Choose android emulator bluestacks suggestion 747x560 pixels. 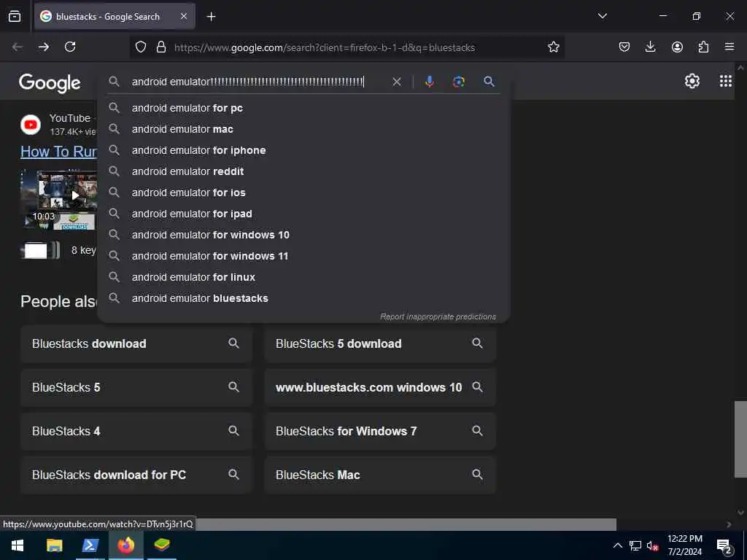click(x=304, y=298)
